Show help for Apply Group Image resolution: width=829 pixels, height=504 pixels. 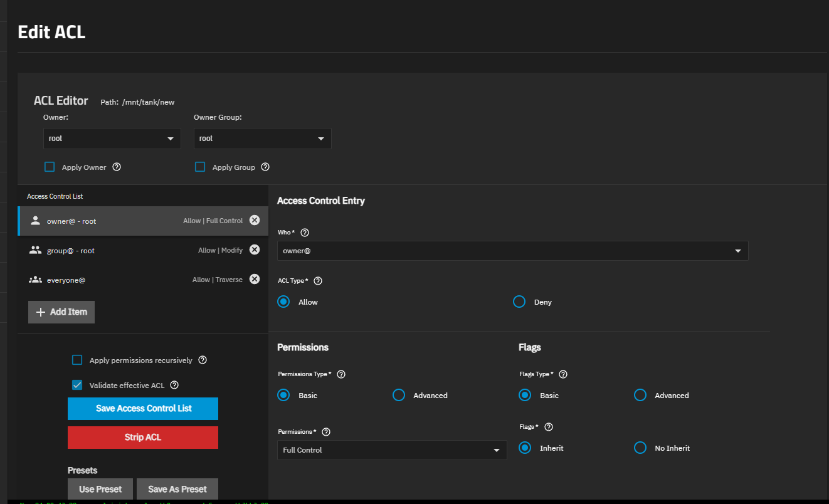click(x=265, y=167)
